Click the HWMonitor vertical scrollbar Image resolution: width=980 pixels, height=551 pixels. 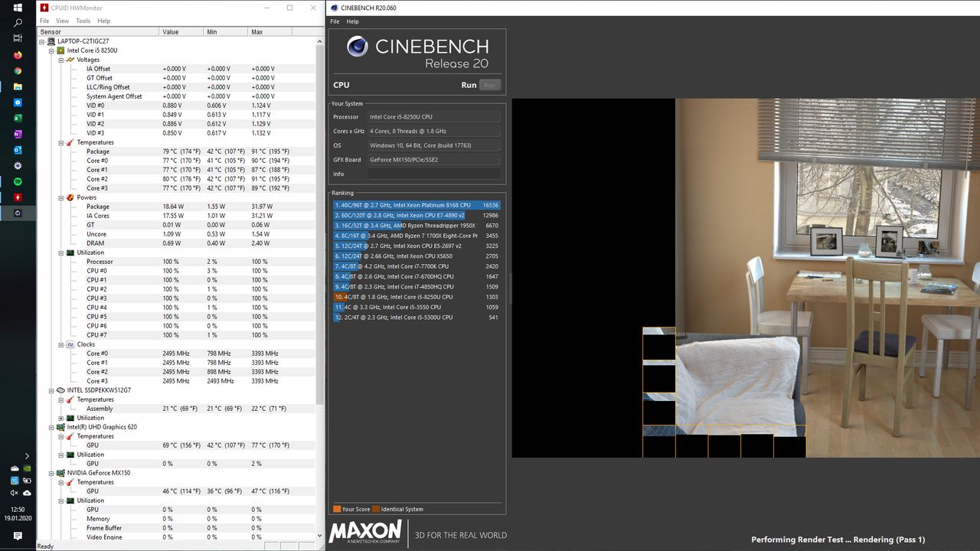pos(320,230)
